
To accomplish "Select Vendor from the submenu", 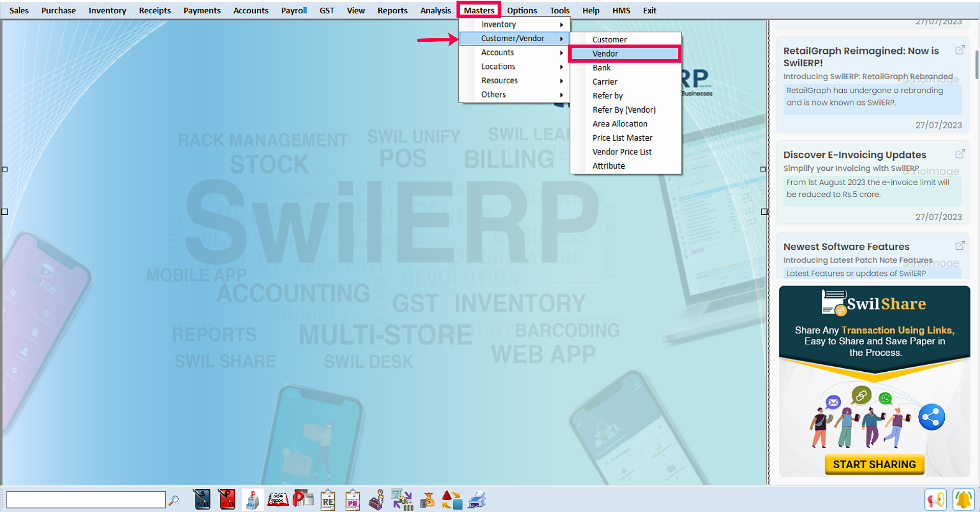I will (x=626, y=54).
